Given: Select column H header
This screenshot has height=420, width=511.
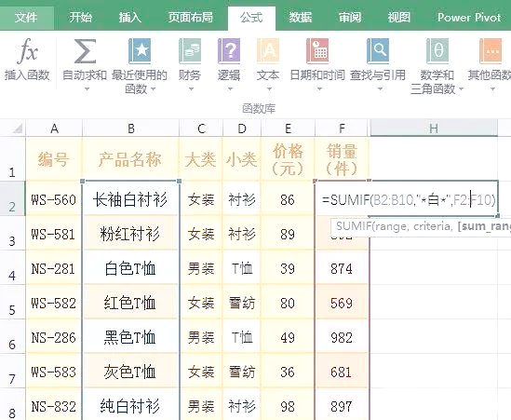Looking at the screenshot, I should 434,129.
